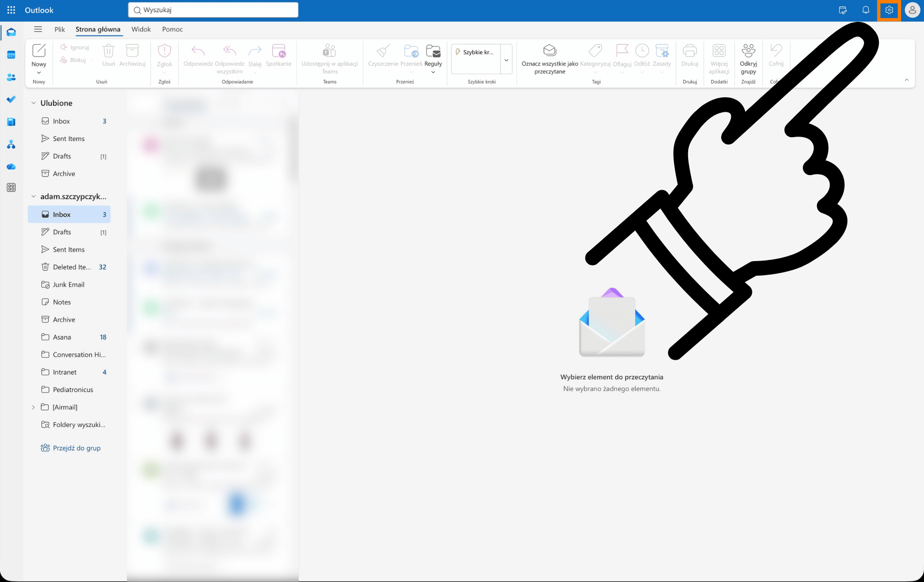The width and height of the screenshot is (924, 582).
Task: Open the Notes folder
Action: coord(69,302)
